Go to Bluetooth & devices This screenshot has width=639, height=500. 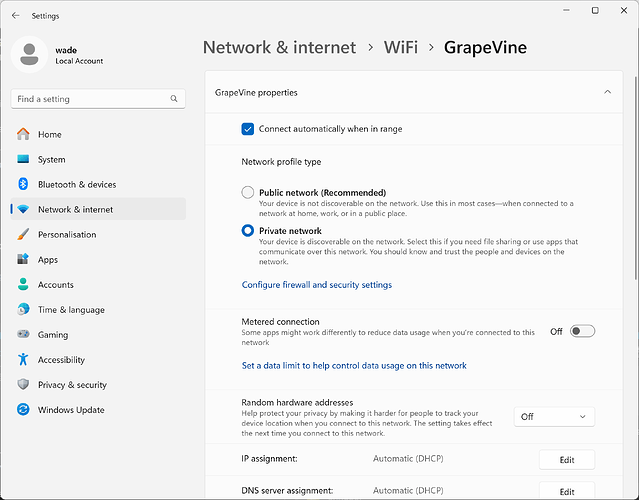pyautogui.click(x=98, y=184)
